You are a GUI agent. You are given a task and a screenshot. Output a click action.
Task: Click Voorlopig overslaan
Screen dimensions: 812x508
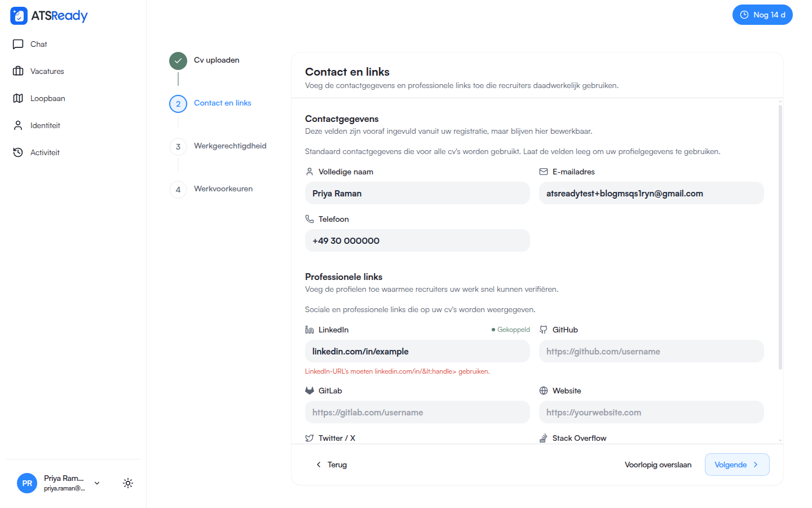tap(658, 465)
